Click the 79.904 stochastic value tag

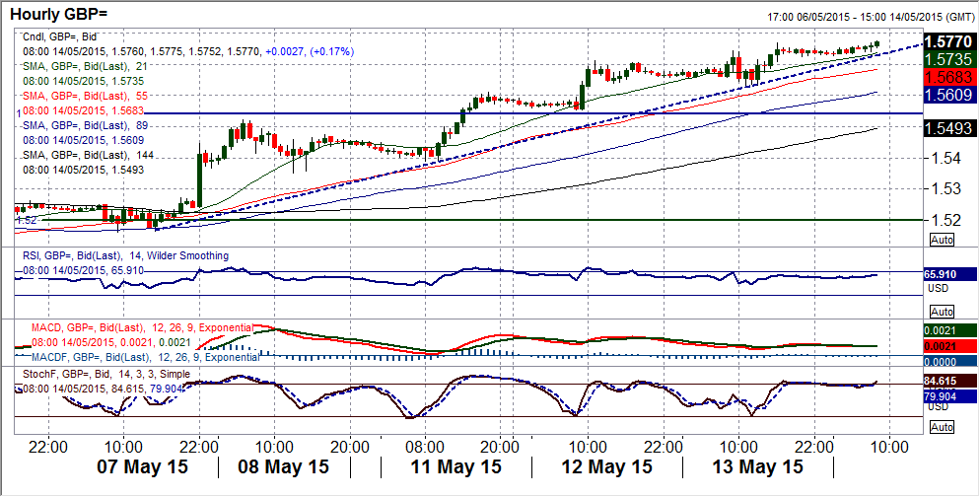click(x=950, y=396)
